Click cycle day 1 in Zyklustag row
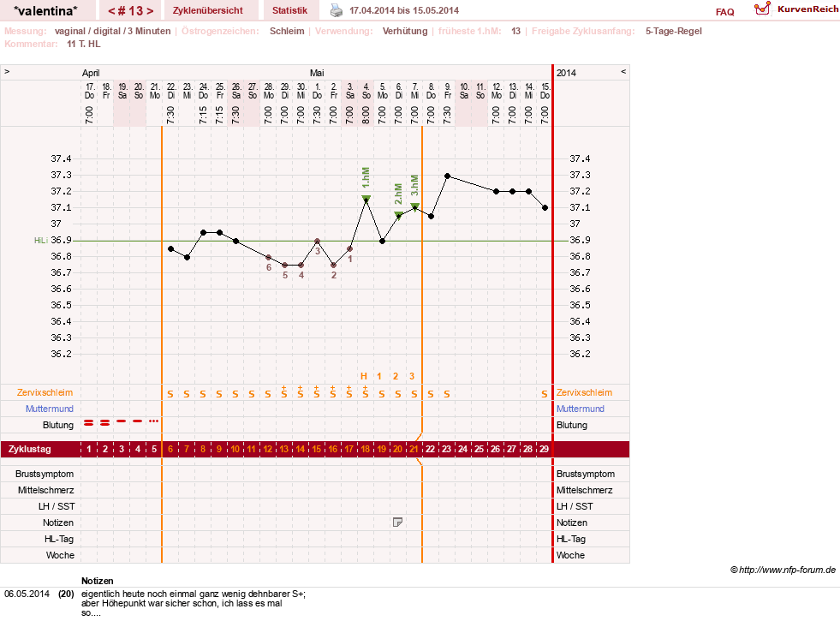The width and height of the screenshot is (840, 639). pos(89,449)
